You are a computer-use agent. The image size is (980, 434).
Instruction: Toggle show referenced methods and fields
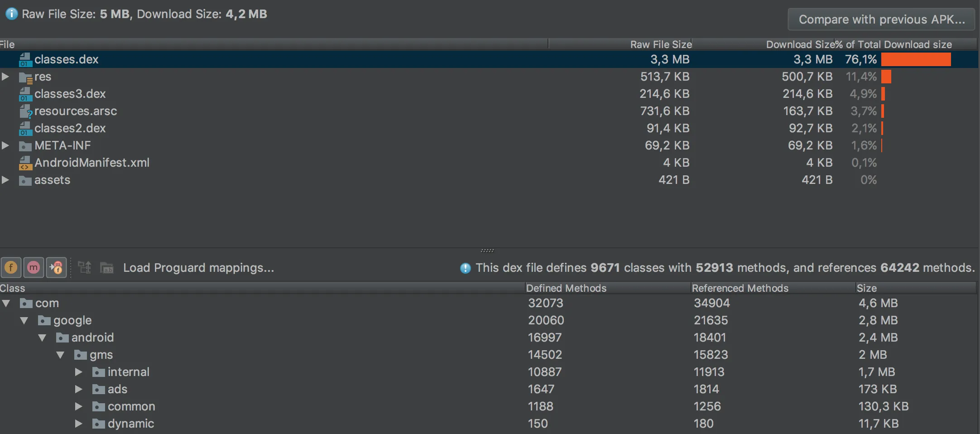coord(57,268)
